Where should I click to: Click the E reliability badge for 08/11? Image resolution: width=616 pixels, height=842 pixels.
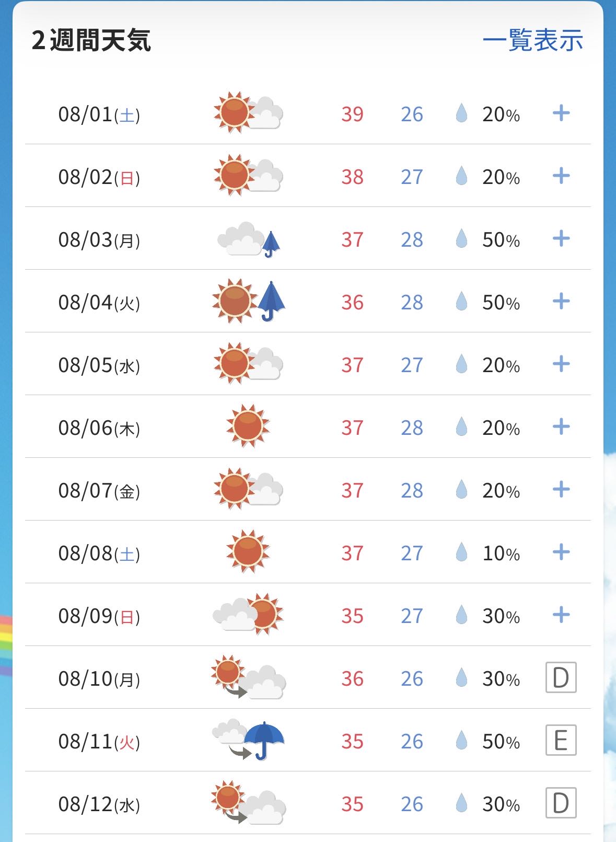pyautogui.click(x=561, y=740)
